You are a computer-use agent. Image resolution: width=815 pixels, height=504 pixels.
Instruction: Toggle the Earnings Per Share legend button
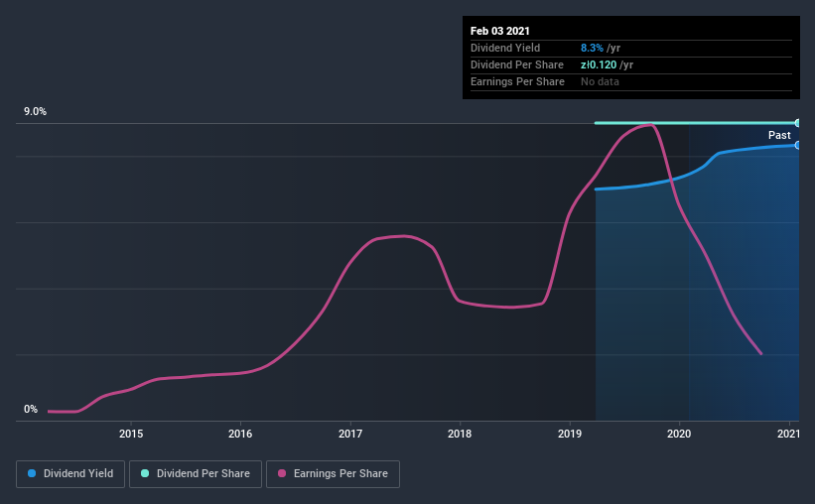[333, 474]
